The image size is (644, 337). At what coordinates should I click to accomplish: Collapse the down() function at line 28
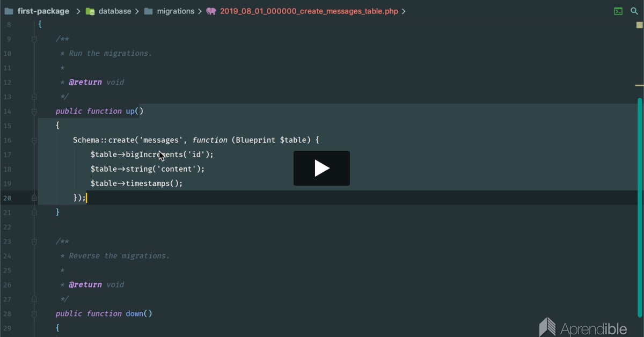point(34,314)
